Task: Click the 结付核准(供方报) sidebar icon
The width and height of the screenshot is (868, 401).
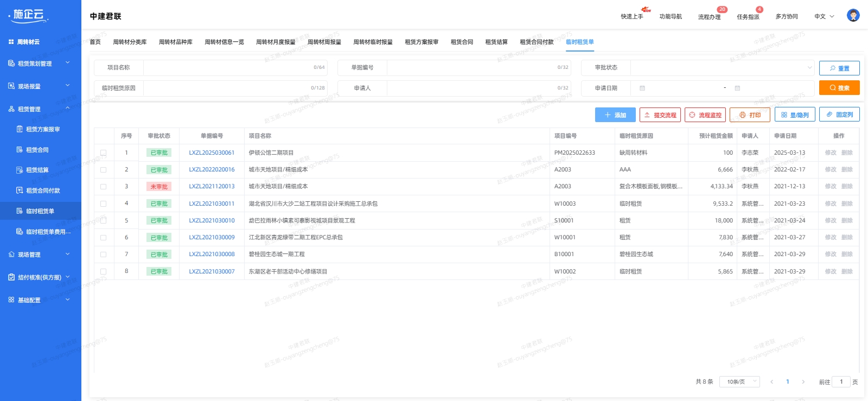Action: pos(11,277)
